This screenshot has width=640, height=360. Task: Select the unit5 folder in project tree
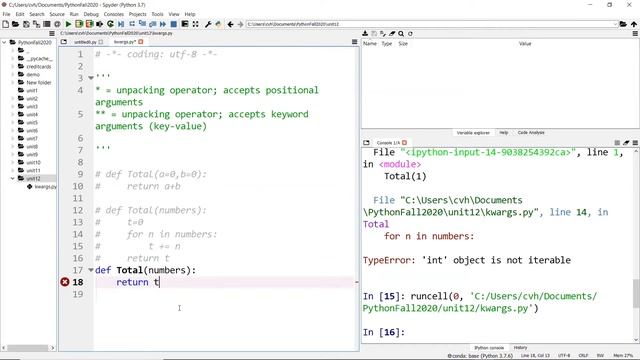point(32,122)
